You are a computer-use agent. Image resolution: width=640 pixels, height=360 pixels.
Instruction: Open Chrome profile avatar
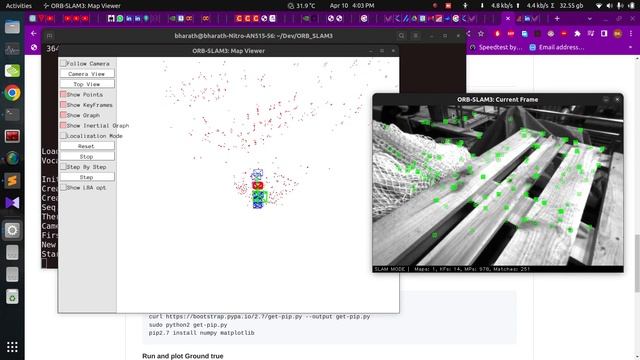point(618,34)
